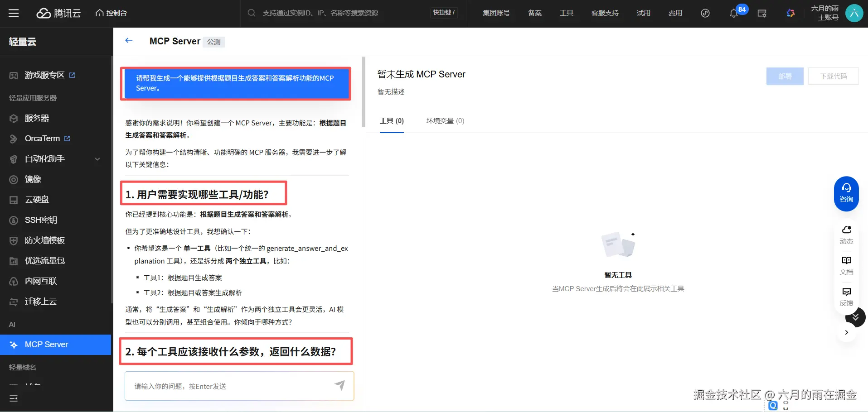
Task: Click the circular mini-program icon in header
Action: [705, 13]
